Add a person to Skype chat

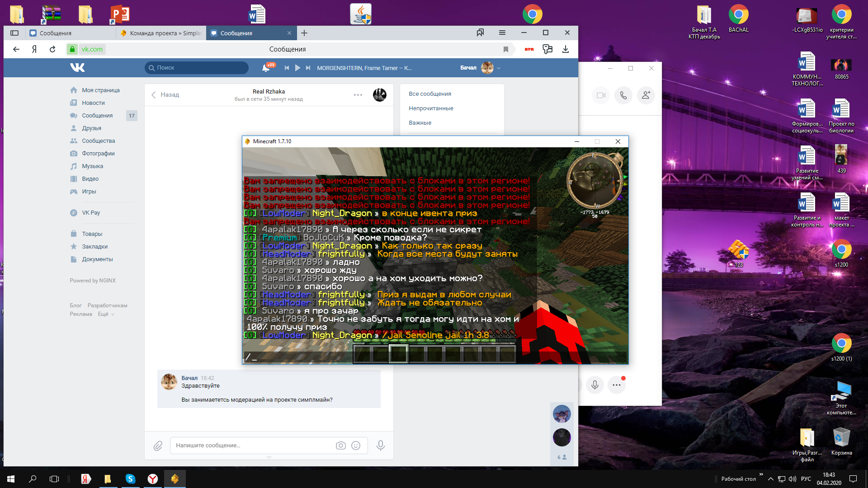[x=646, y=95]
